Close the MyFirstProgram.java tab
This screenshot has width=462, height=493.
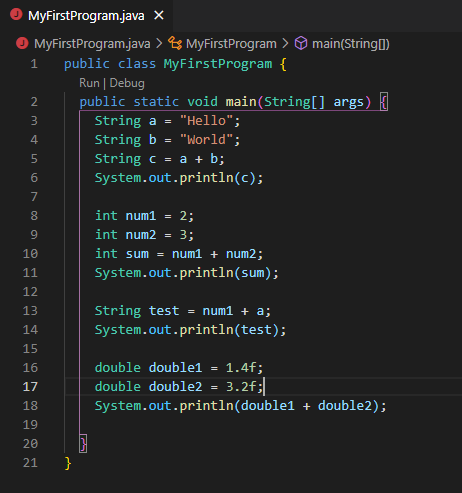tap(159, 15)
